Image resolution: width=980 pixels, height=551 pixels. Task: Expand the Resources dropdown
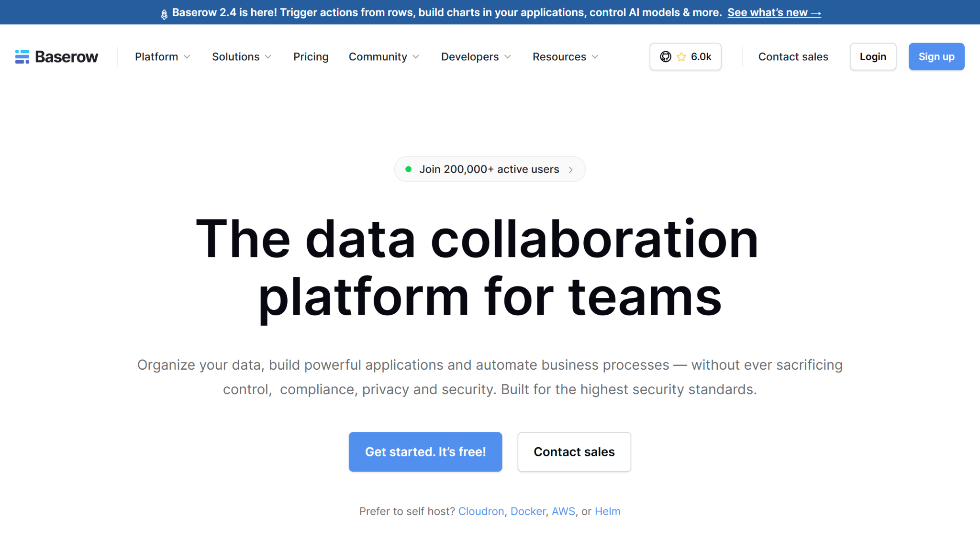pos(566,56)
